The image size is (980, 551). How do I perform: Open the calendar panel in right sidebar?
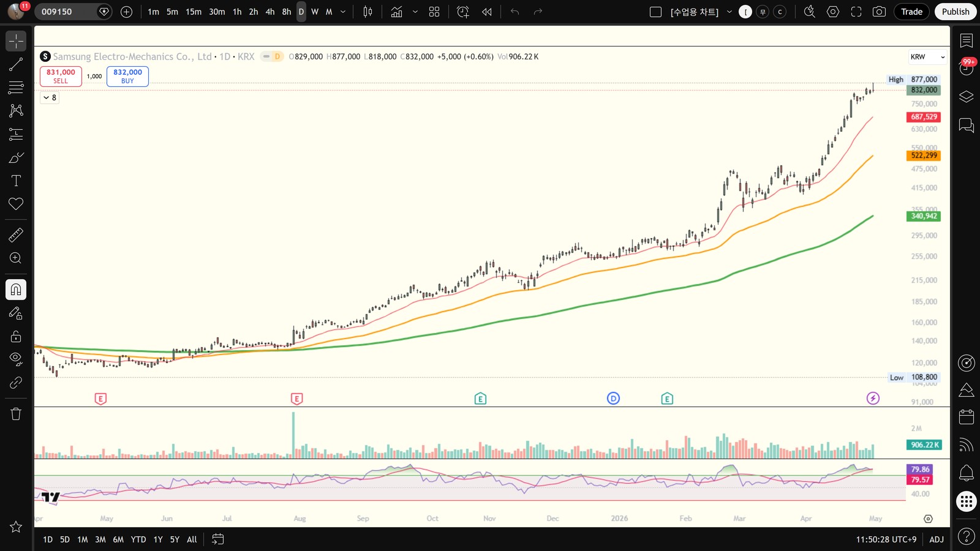967,417
